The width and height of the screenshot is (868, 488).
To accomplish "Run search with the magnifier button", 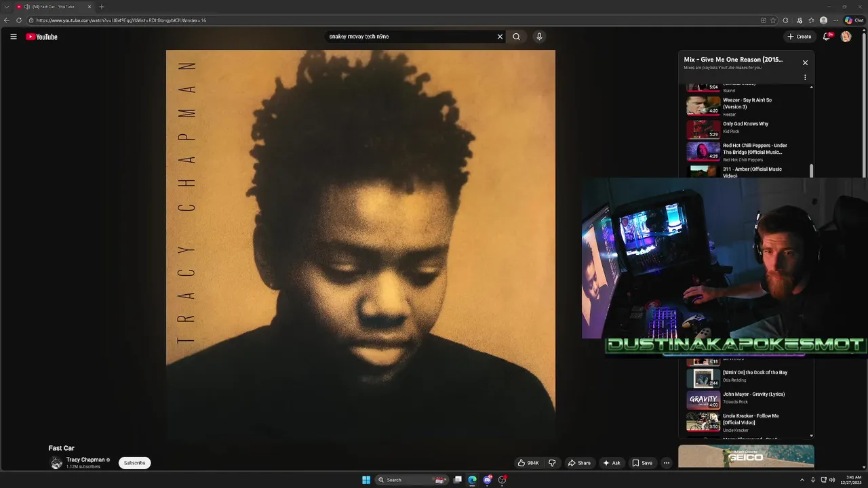I will pyautogui.click(x=516, y=37).
